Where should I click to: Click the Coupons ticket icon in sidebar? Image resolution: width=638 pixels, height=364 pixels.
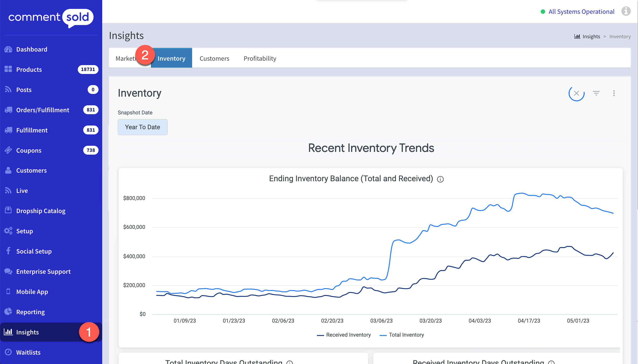[8, 150]
